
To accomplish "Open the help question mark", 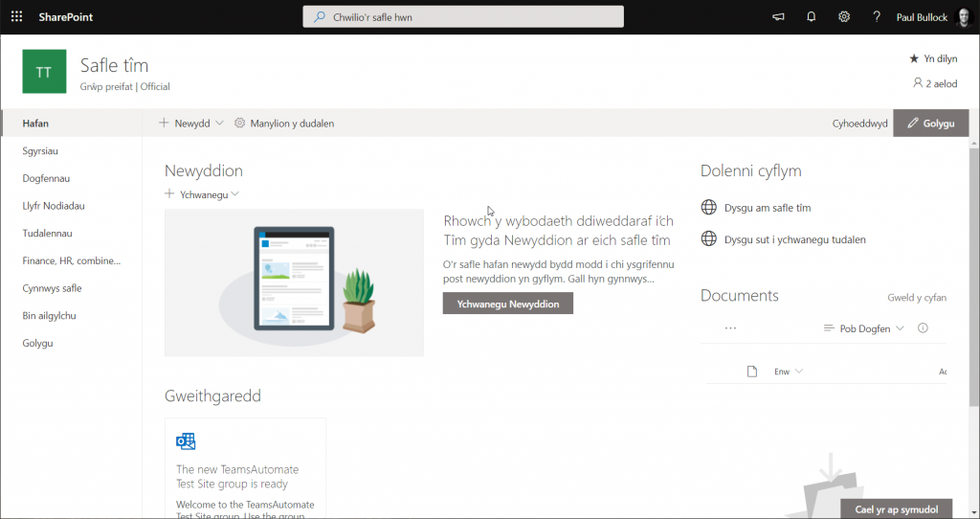I will [877, 17].
